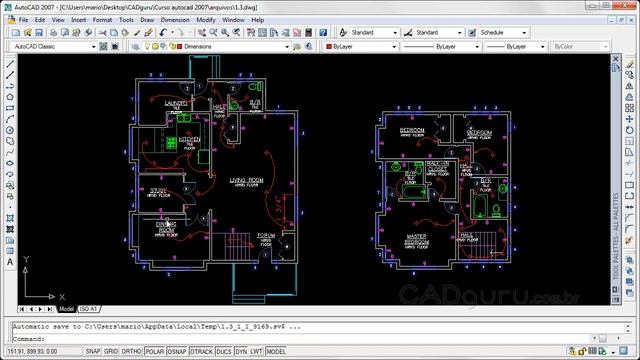Click the Zoom Realtime icon
This screenshot has height=360, width=640.
click(x=213, y=33)
